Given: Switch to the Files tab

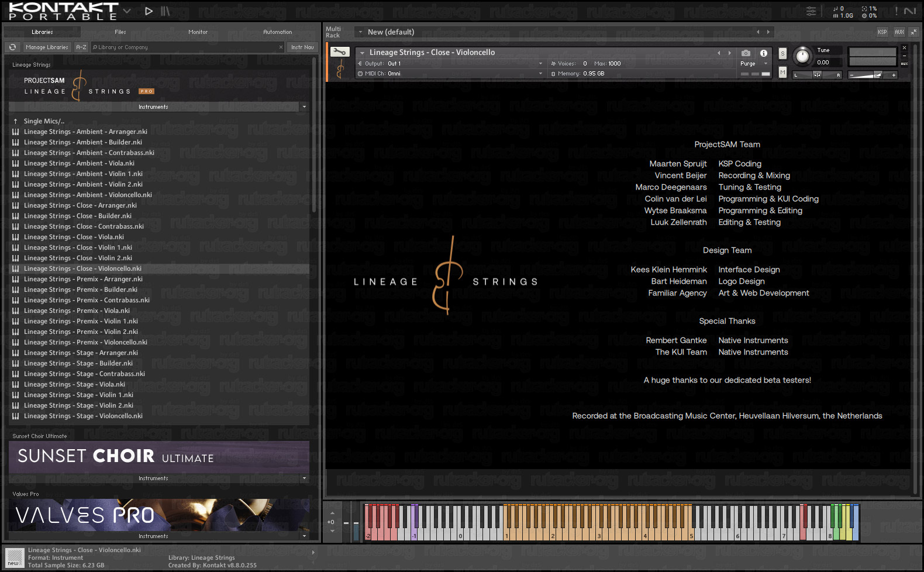Looking at the screenshot, I should [120, 32].
